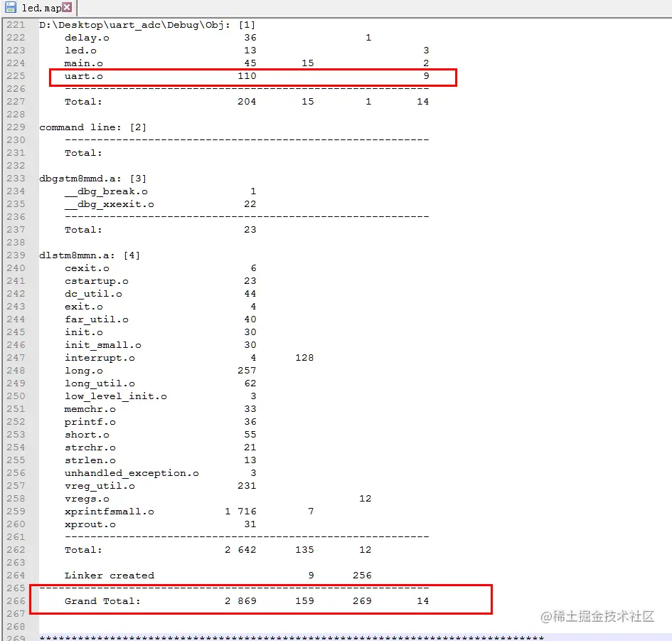Click the 'init.o' entry
The width and height of the screenshot is (672, 641).
tap(84, 332)
